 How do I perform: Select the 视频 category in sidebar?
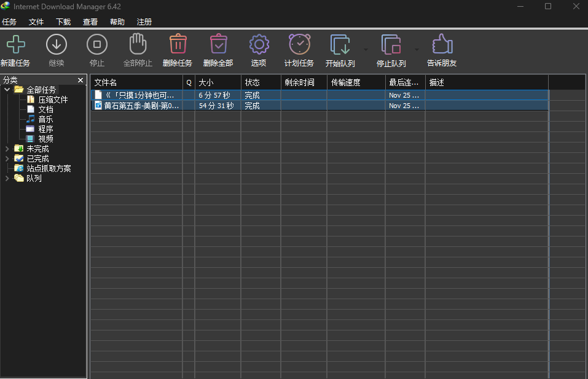click(45, 139)
